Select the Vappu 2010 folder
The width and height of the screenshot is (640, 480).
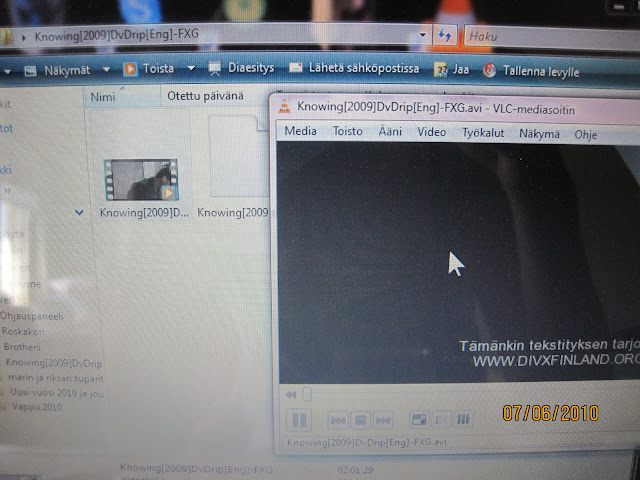(x=37, y=407)
